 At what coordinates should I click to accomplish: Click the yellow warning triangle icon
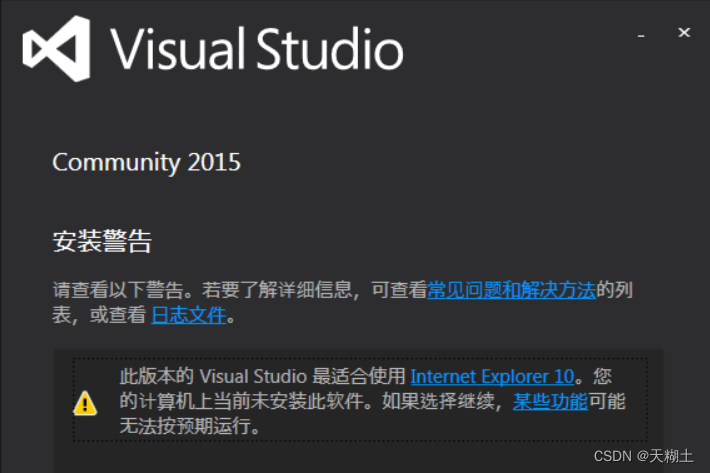click(85, 403)
